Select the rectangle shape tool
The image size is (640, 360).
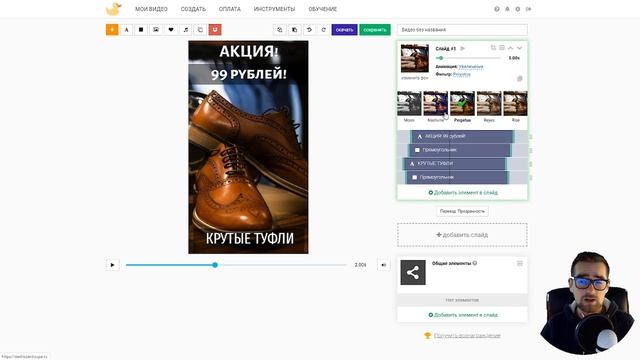tap(141, 30)
